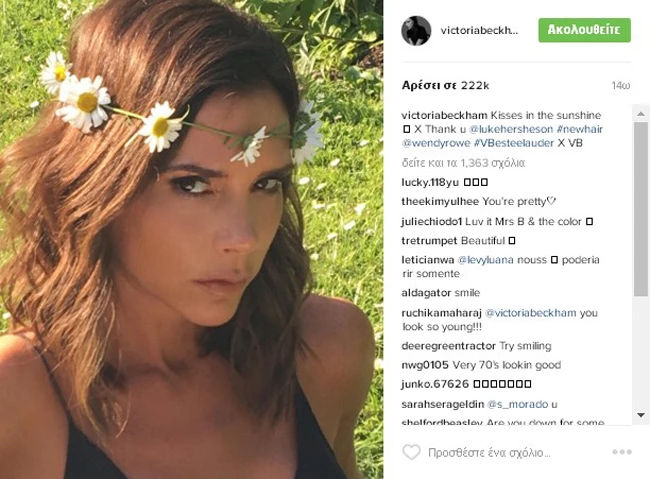Open the @wendyrowe mention link
Screen dimensions: 650x479
pyautogui.click(x=436, y=143)
